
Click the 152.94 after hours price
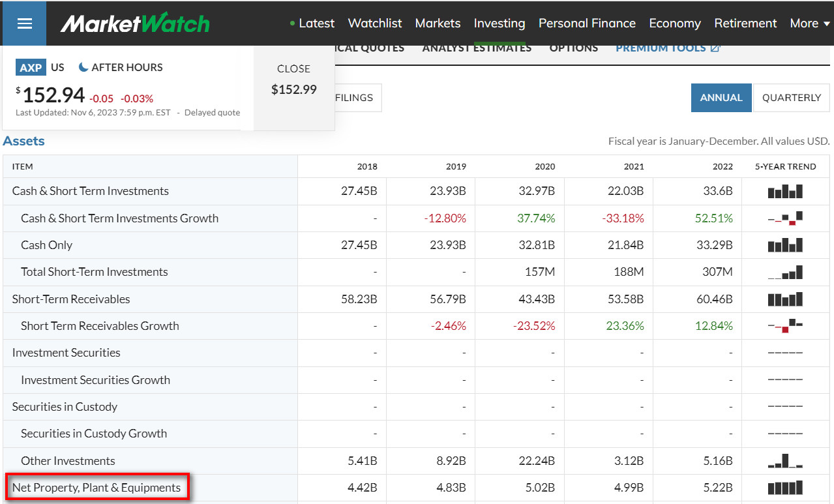point(53,96)
